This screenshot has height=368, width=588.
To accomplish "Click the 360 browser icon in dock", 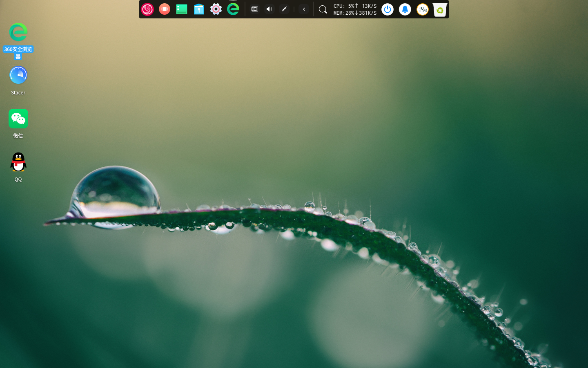I will tap(233, 9).
